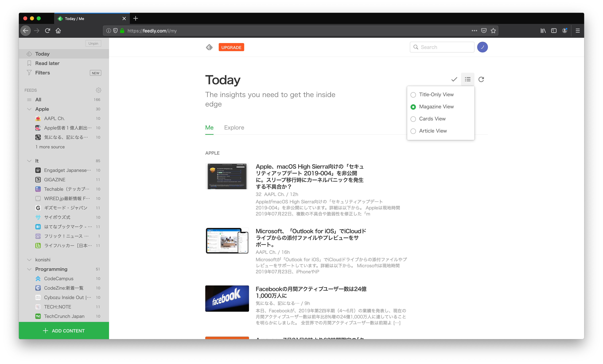Open the Read later bookmark icon
The image size is (603, 364).
click(x=29, y=63)
